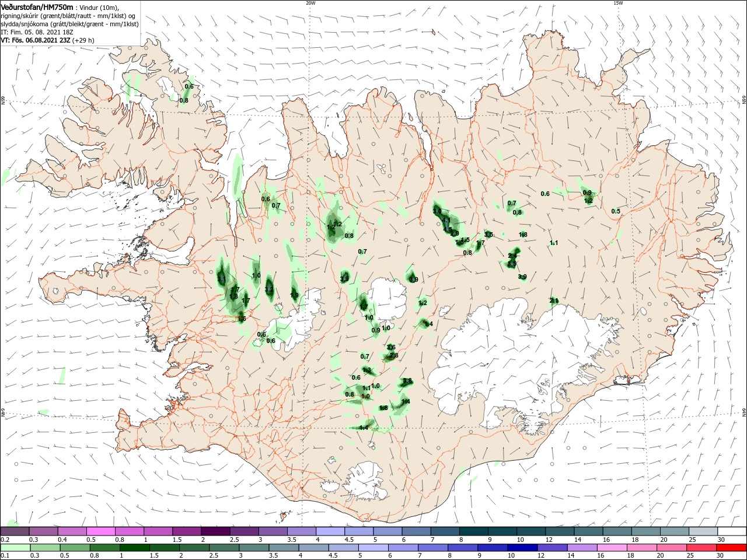Image resolution: width=747 pixels, height=560 pixels.
Task: Select the '2.1' precipitation value north of the glacier
Action: (x=554, y=300)
